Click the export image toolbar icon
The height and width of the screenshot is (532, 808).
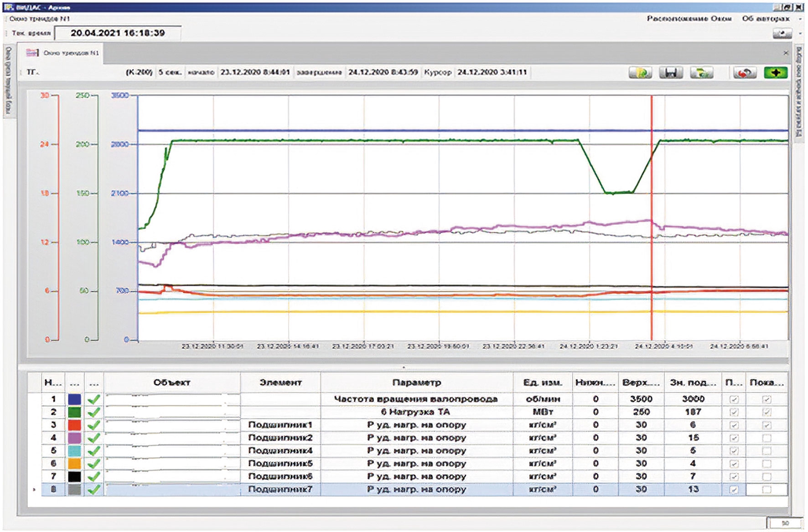[701, 72]
